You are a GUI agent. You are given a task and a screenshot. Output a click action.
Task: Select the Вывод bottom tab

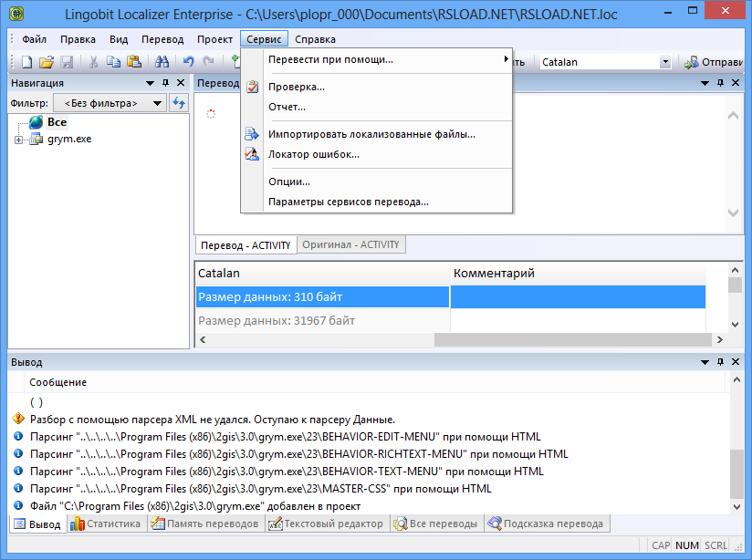(37, 524)
